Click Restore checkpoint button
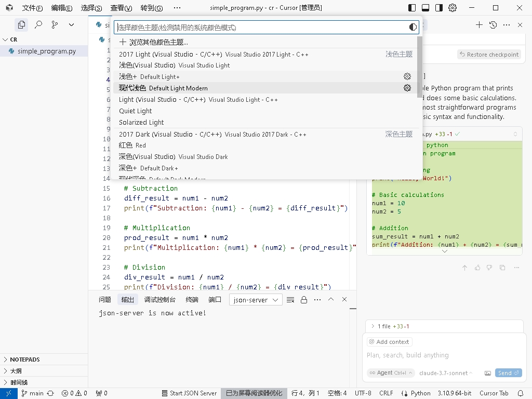 (489, 54)
